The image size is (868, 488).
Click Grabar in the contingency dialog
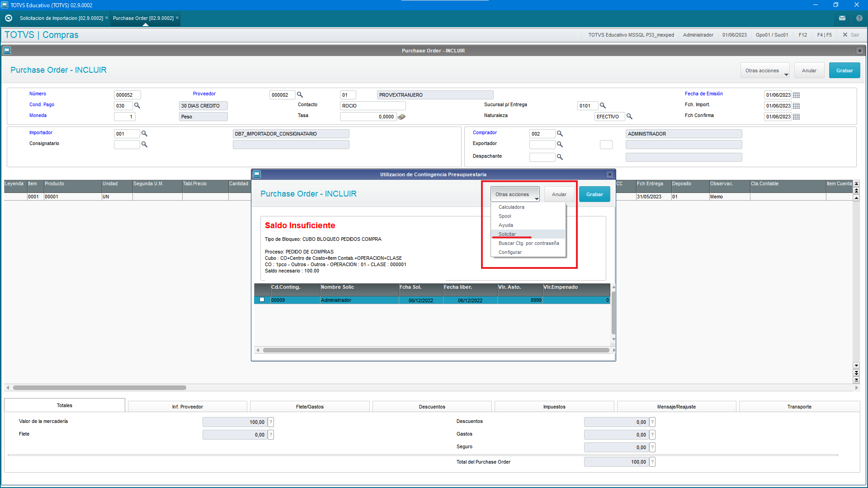click(594, 194)
